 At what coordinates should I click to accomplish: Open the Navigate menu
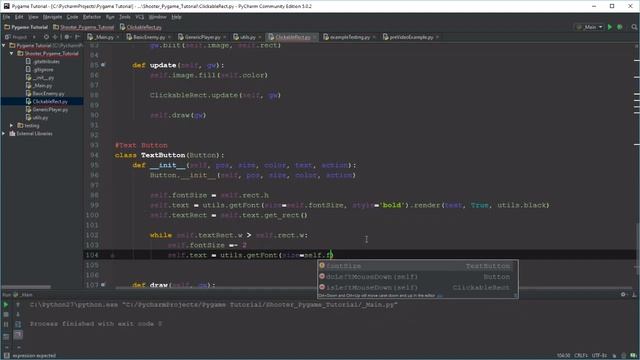[x=53, y=17]
